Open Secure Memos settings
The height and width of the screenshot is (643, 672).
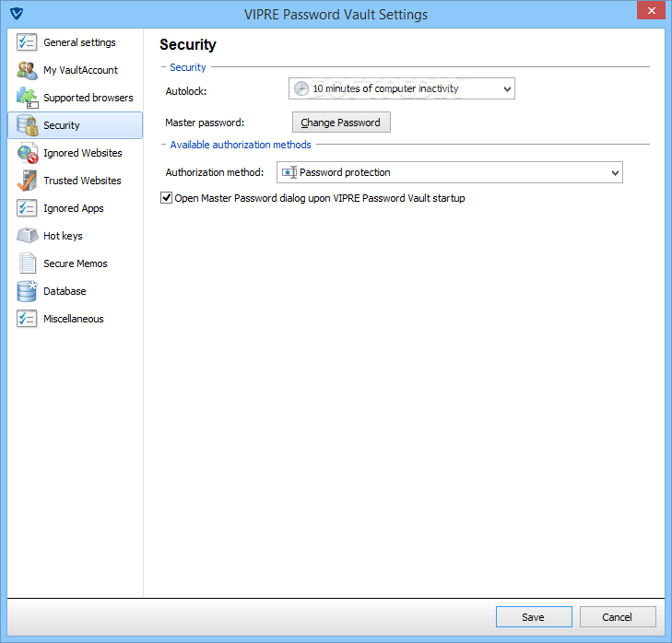point(76,263)
